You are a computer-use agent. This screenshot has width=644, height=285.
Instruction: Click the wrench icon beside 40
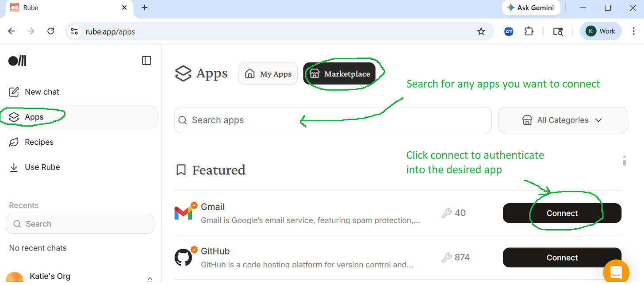click(447, 213)
